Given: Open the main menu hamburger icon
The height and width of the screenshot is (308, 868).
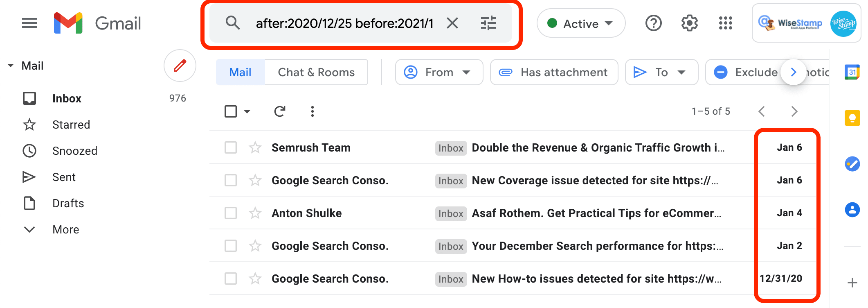Looking at the screenshot, I should coord(29,23).
